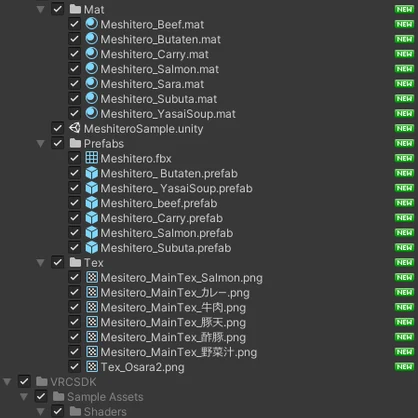
Task: Click the prefab cube icon for Meshitero_Carry.prefab
Action: pos(92,218)
